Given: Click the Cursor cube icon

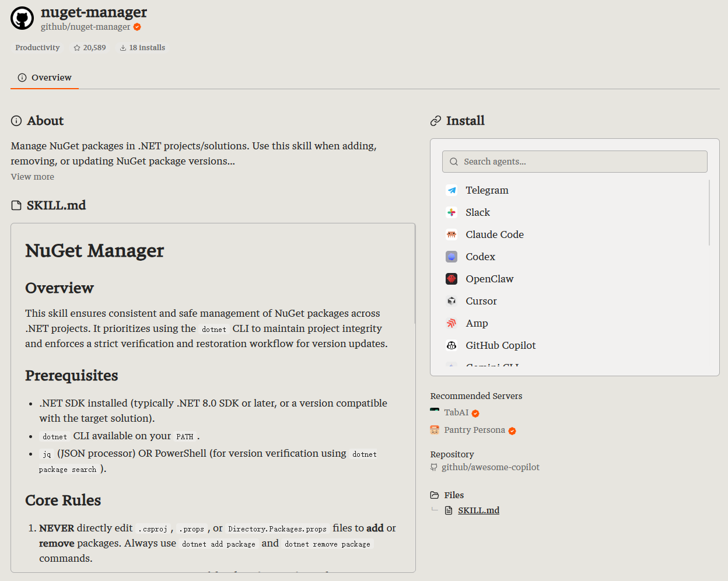Looking at the screenshot, I should (x=452, y=301).
